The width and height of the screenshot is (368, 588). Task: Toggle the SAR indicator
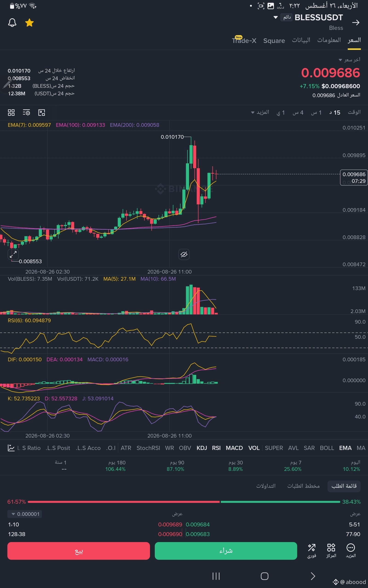tap(309, 448)
